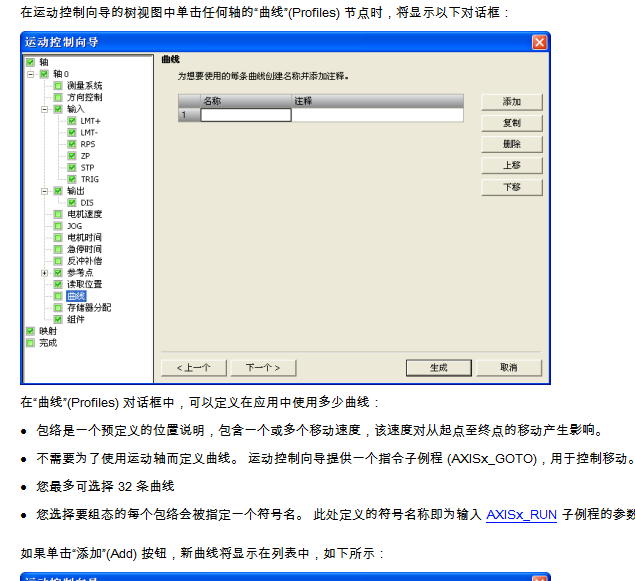Viewport: 635px width, 581px height.
Task: Toggle the LMT+ input checkbox
Action: pos(72,121)
